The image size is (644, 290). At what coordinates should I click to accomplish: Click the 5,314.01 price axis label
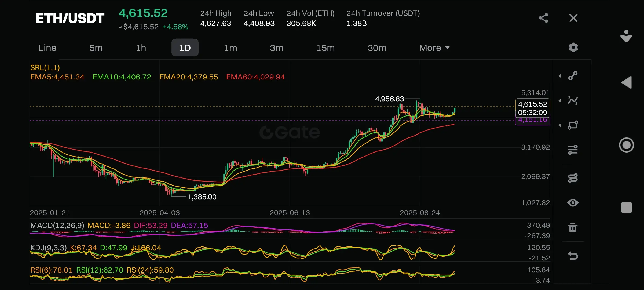[x=535, y=93]
